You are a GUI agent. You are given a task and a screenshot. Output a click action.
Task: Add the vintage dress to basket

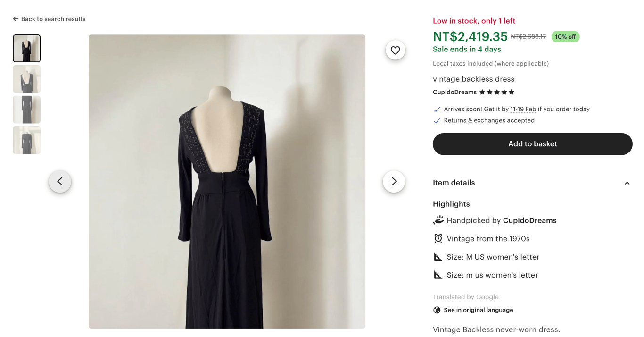(x=532, y=144)
